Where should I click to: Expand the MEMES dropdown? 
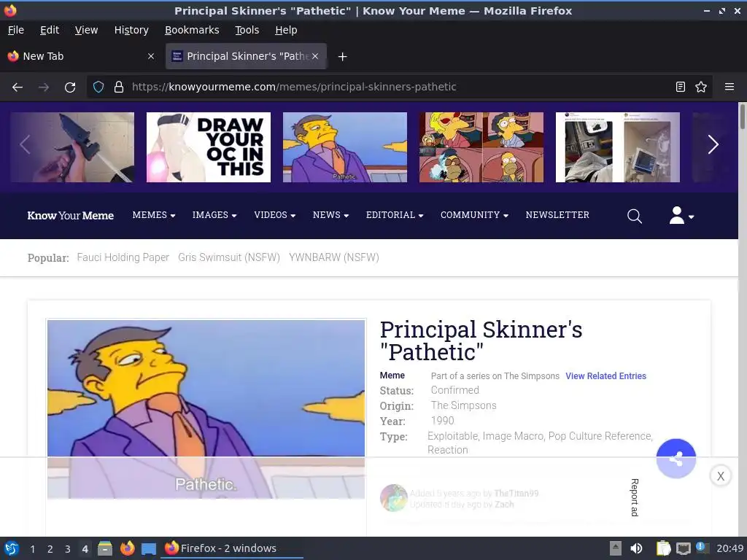click(x=154, y=215)
